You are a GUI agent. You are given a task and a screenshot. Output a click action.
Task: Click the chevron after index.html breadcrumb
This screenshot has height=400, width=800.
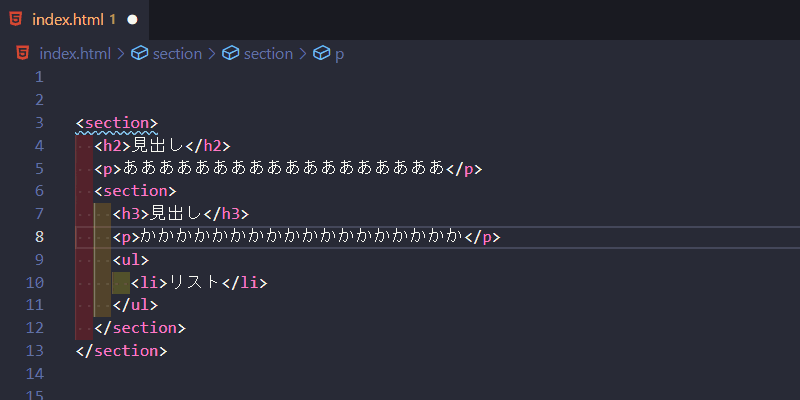pyautogui.click(x=121, y=54)
